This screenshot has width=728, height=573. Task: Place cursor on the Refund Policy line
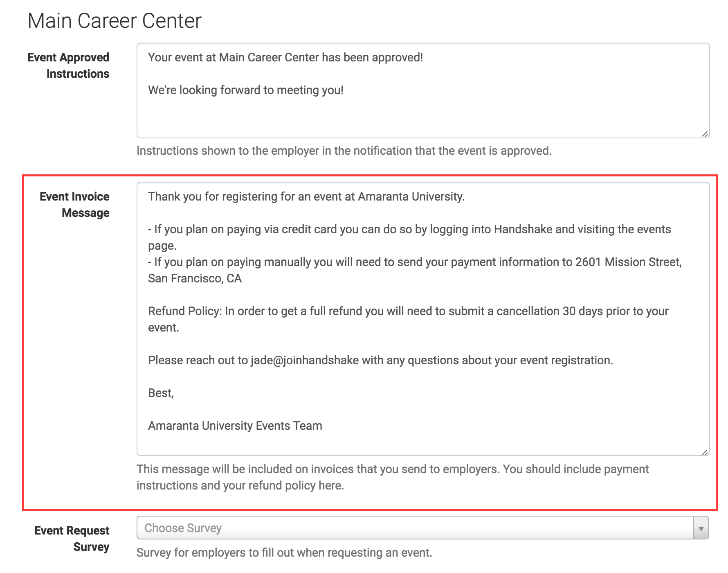point(408,311)
